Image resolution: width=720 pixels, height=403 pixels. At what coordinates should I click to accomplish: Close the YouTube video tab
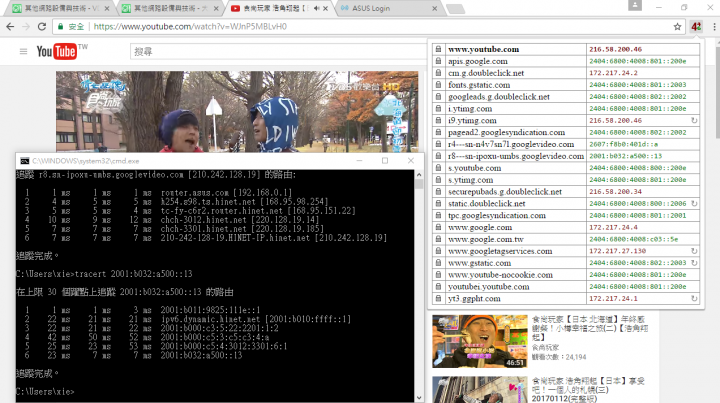[326, 8]
